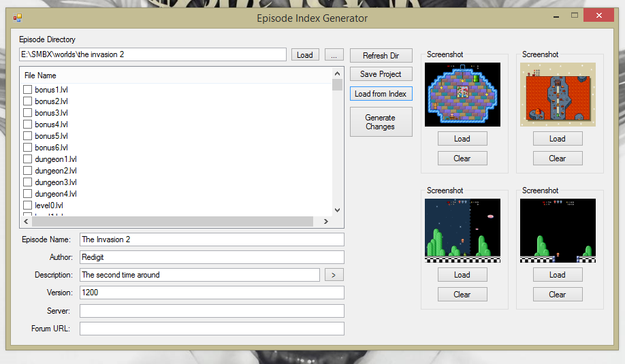Viewport: 625px width, 364px height.
Task: Click the blue night sky level thumbnail
Action: pos(462,231)
